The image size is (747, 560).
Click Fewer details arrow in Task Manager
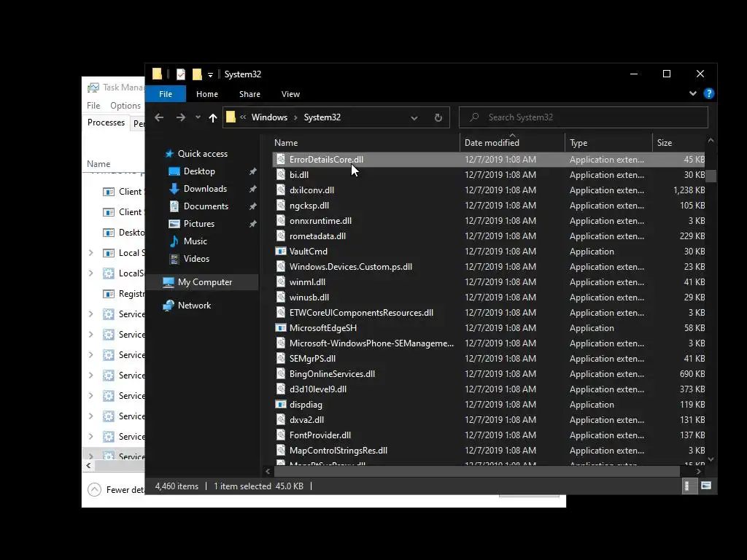click(94, 489)
